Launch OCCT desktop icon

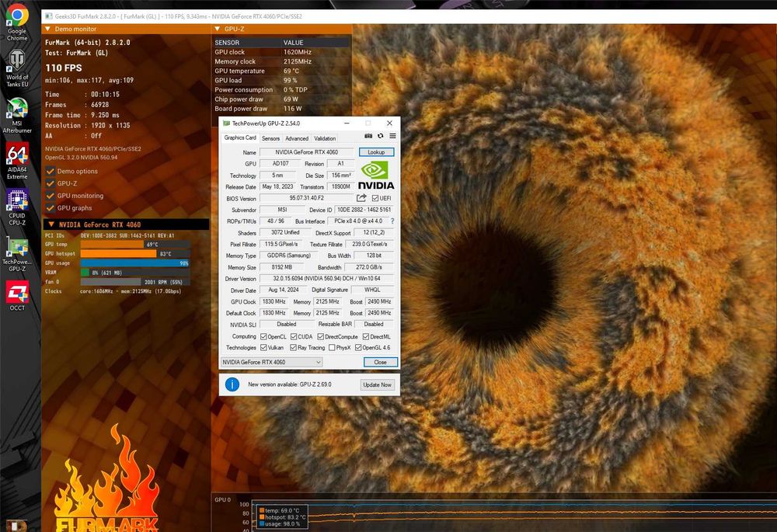coord(17,296)
